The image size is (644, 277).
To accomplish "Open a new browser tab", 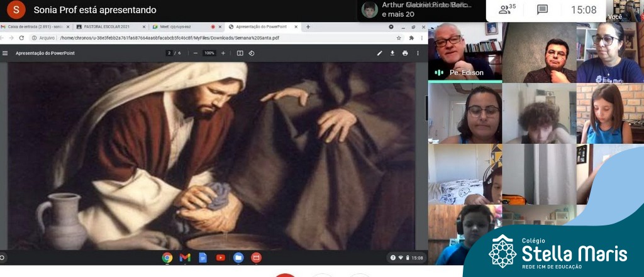I will click(x=308, y=27).
